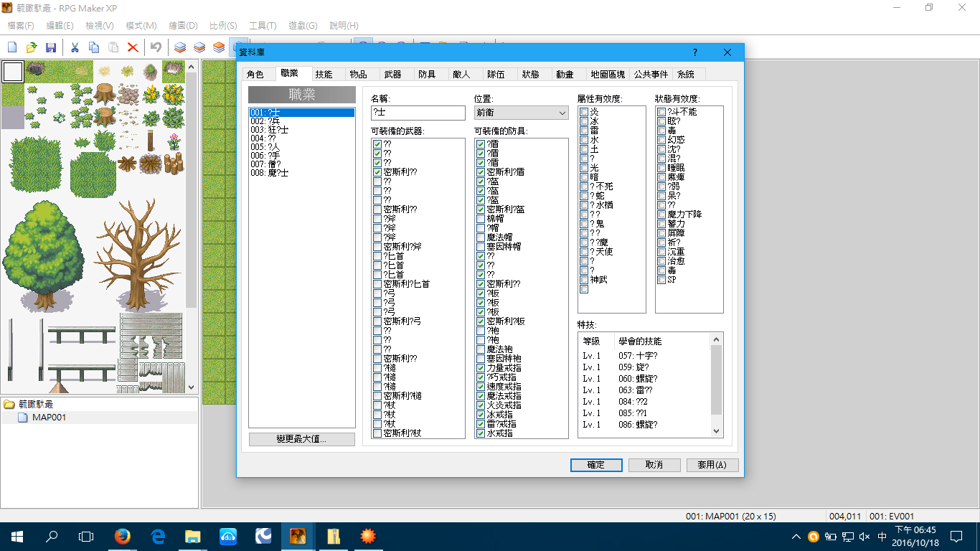
Task: Open the 檔案(F) menu
Action: tap(21, 26)
